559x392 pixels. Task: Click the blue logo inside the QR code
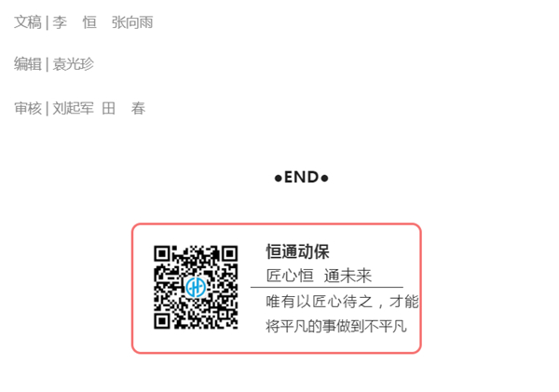point(196,287)
